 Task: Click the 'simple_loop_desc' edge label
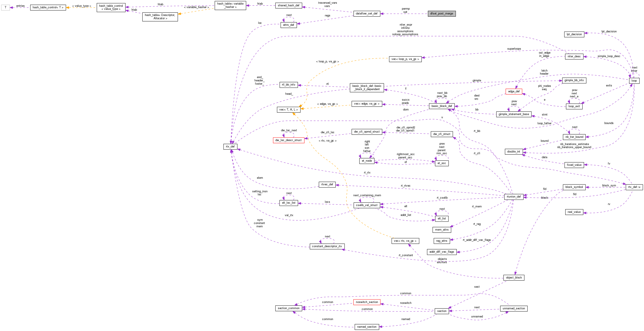click(609, 56)
